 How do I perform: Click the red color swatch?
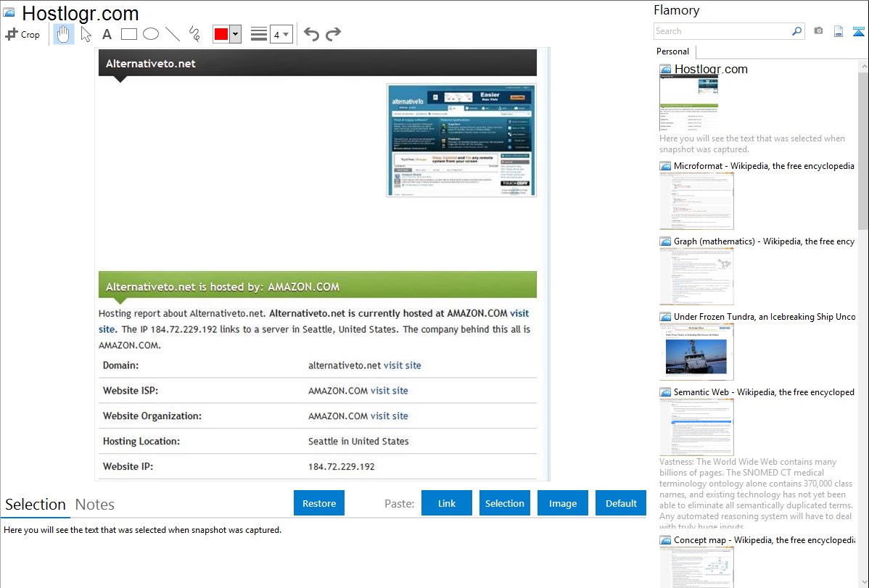pos(221,34)
